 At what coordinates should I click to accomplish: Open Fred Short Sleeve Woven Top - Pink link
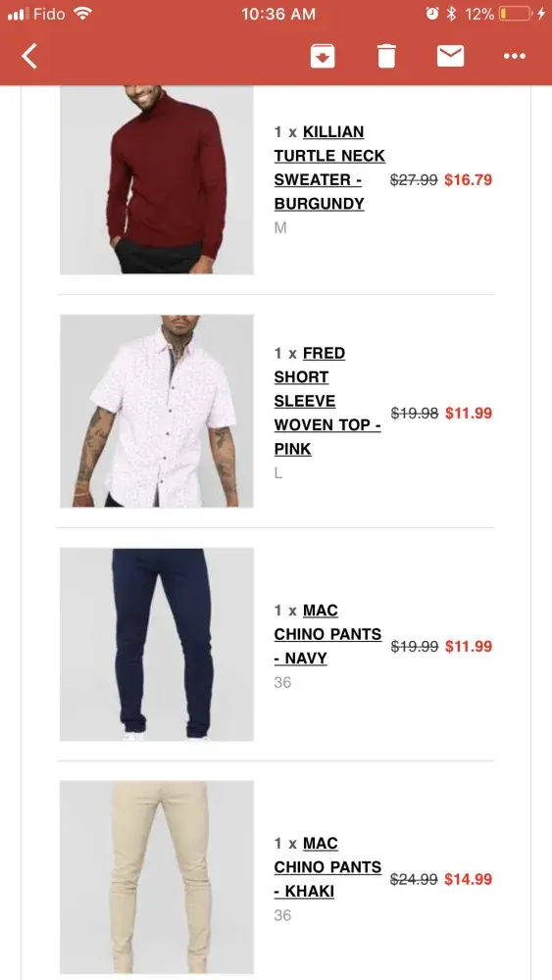click(326, 401)
